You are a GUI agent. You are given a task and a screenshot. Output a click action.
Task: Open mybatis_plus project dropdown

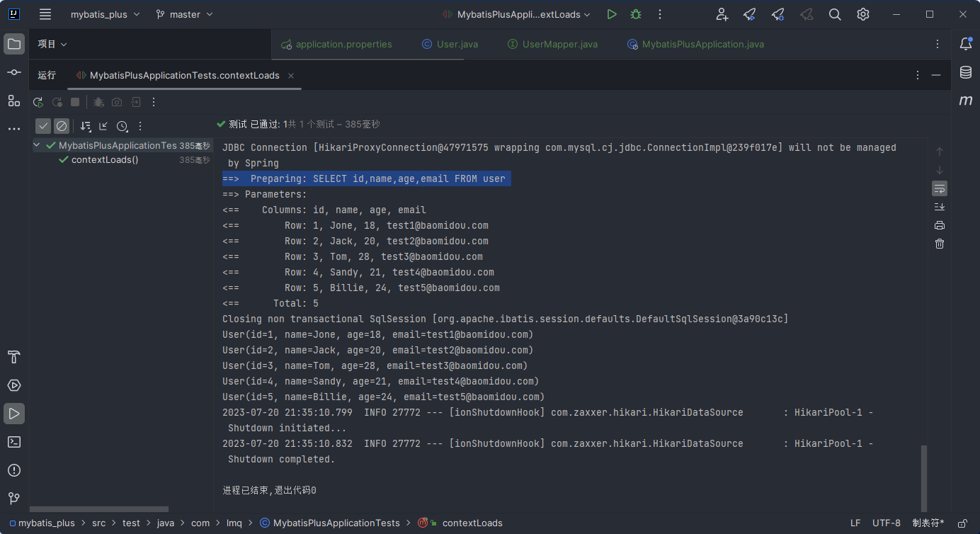(x=106, y=14)
